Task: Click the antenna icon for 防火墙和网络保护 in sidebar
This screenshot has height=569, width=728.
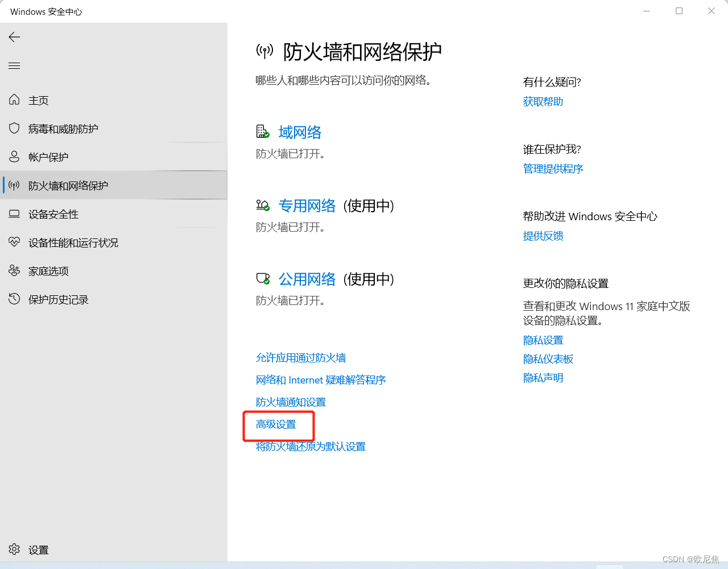Action: point(14,185)
